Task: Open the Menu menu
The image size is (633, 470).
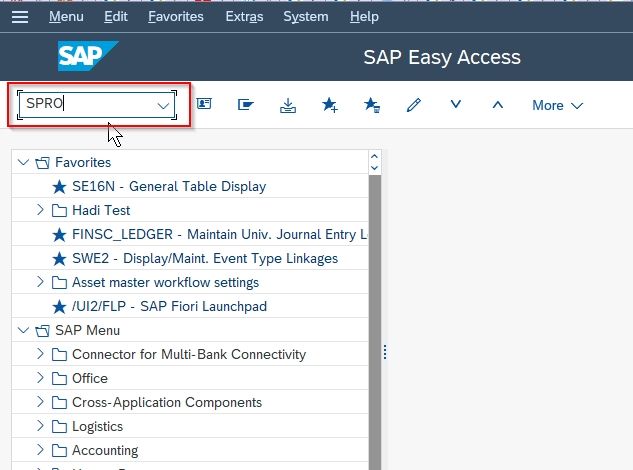Action: (66, 17)
